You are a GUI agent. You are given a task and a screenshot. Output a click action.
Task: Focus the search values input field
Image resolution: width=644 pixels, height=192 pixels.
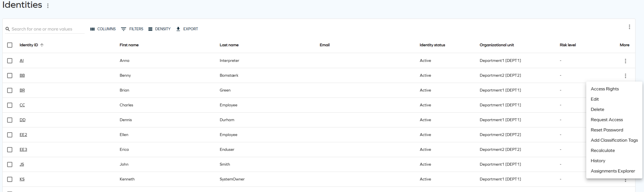click(48, 29)
